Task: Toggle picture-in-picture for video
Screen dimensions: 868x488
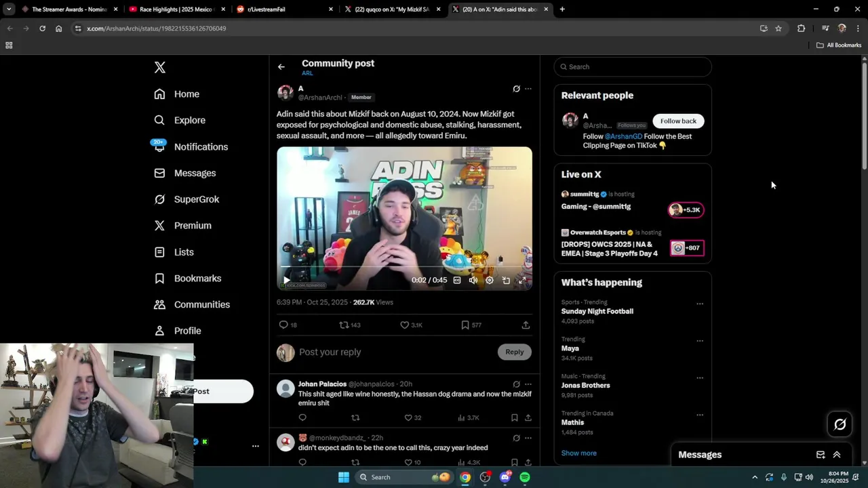Action: [x=506, y=280]
